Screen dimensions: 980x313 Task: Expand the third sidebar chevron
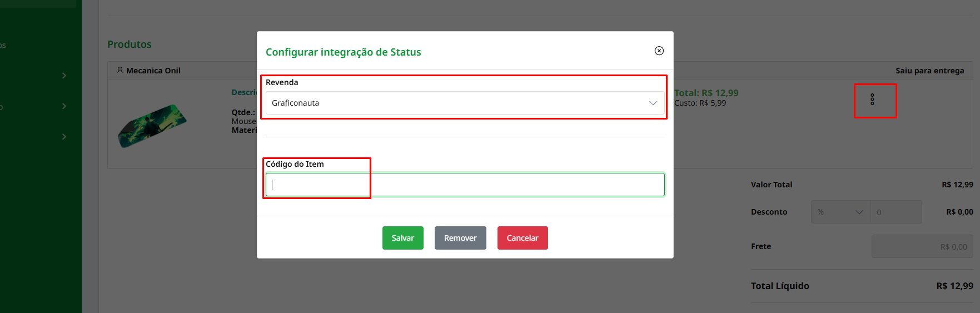(64, 136)
